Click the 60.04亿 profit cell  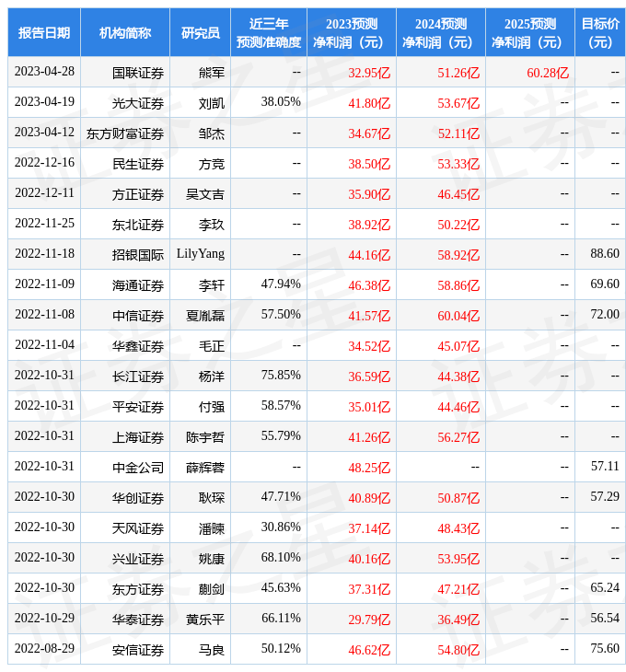[458, 316]
